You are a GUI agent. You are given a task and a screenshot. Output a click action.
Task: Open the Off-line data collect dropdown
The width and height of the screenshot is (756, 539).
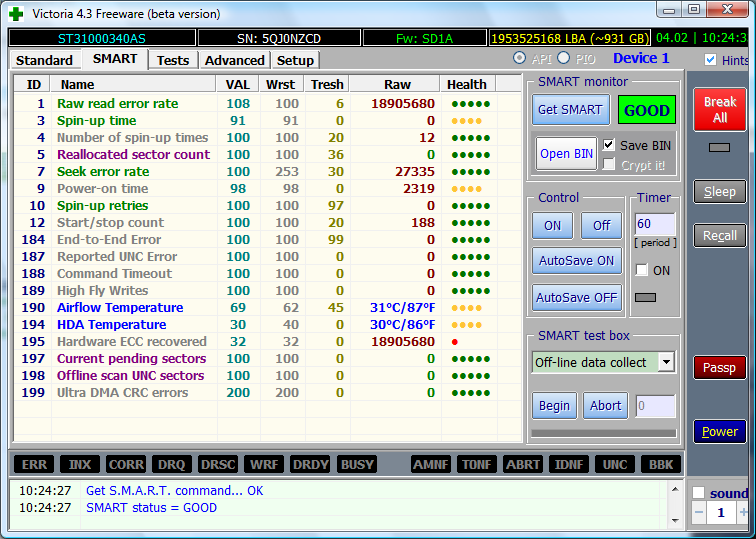pos(666,362)
